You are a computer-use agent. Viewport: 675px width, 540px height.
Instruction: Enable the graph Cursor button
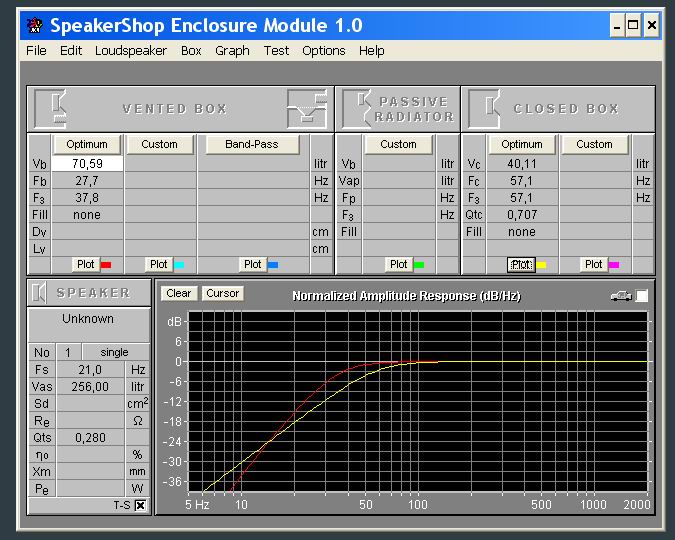(223, 293)
